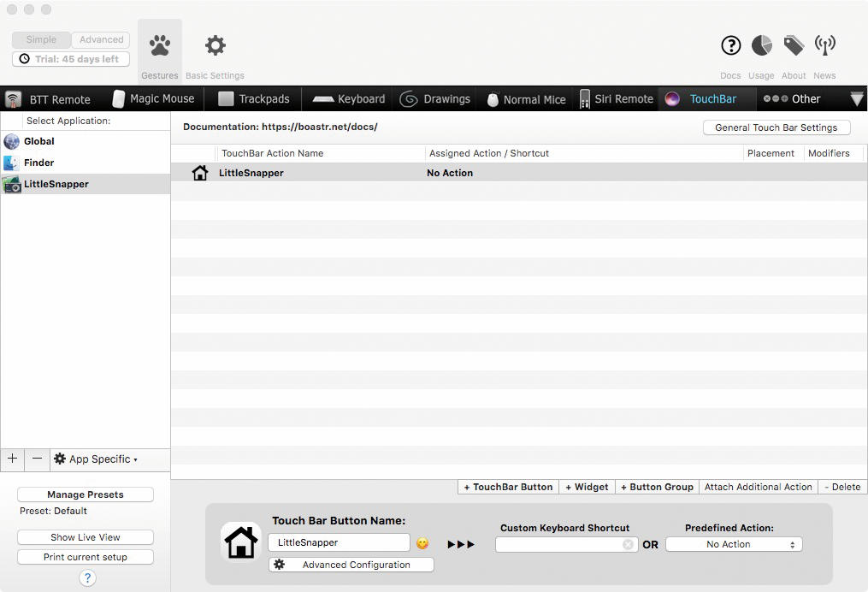The image size is (868, 592).
Task: Open the Gestures paw icon
Action: (x=159, y=45)
